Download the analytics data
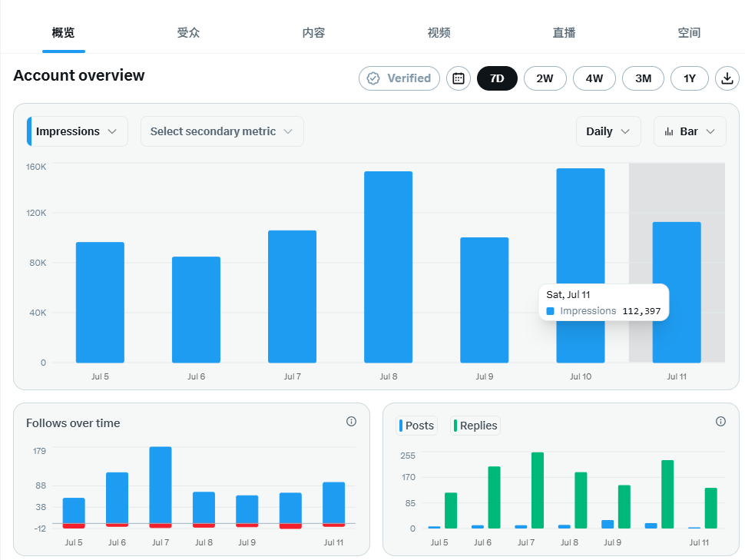745x560 pixels. (x=727, y=78)
